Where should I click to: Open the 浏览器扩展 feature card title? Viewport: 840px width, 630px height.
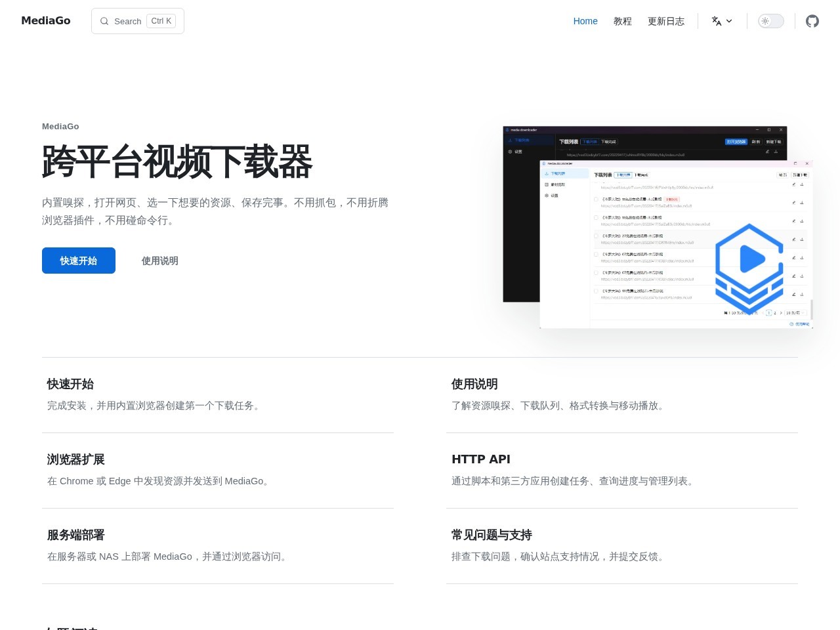(x=76, y=459)
